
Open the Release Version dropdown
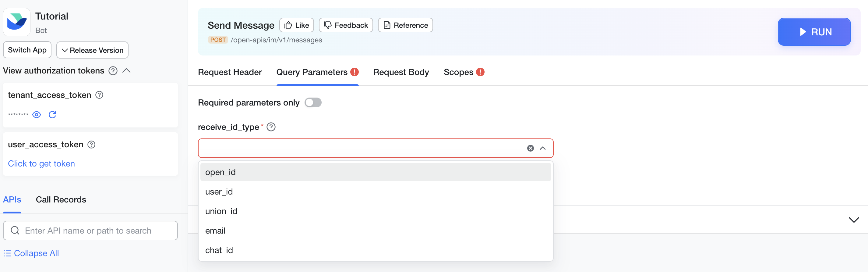pos(92,50)
